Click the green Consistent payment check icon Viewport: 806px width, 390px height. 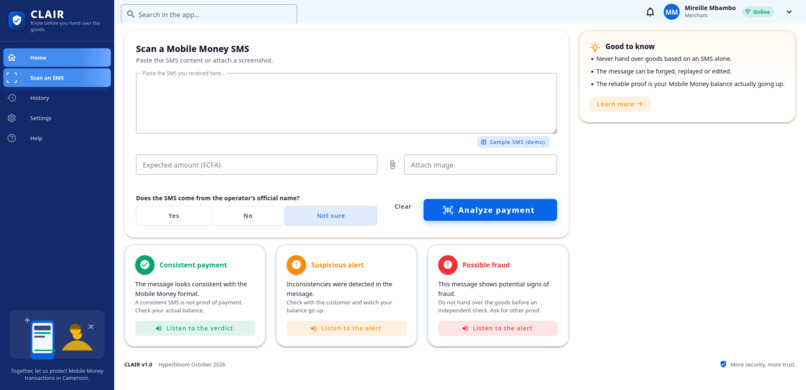(x=144, y=265)
